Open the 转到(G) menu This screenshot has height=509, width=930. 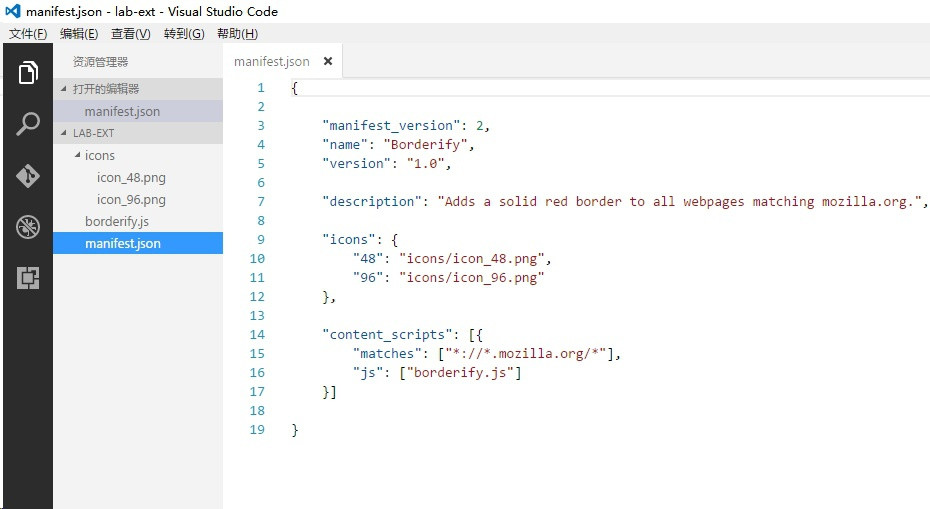point(184,34)
